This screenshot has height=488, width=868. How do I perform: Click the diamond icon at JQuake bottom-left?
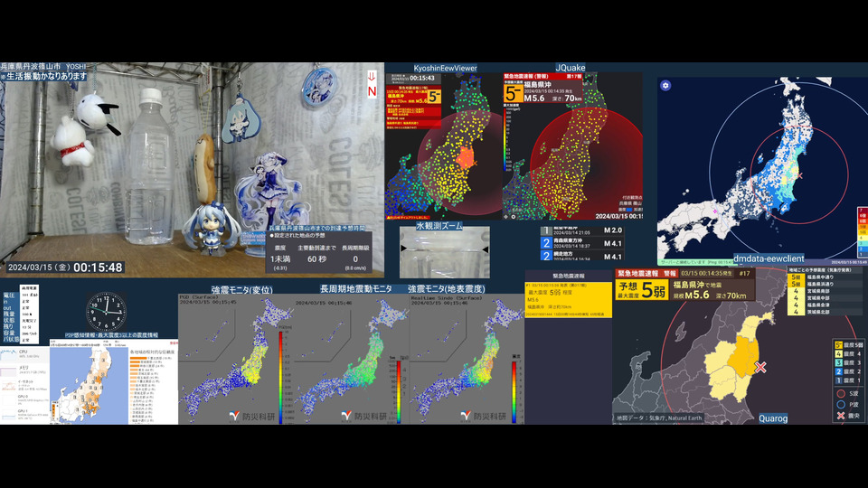pos(506,217)
